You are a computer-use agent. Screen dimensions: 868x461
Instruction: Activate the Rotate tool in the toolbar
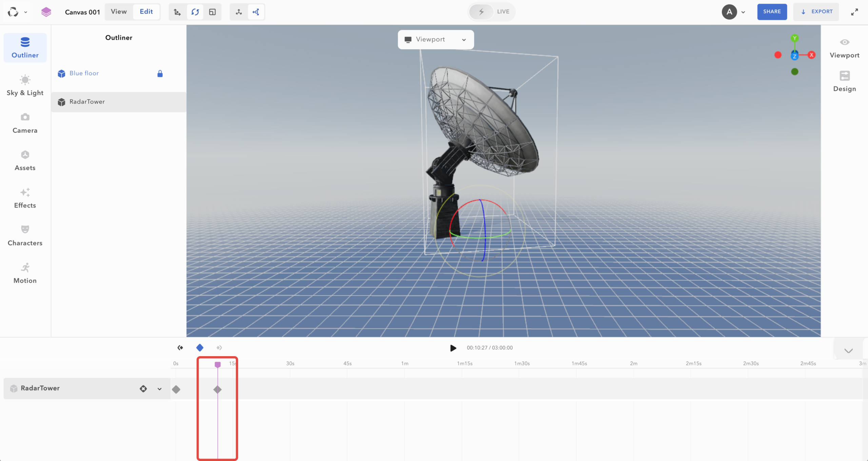(195, 12)
